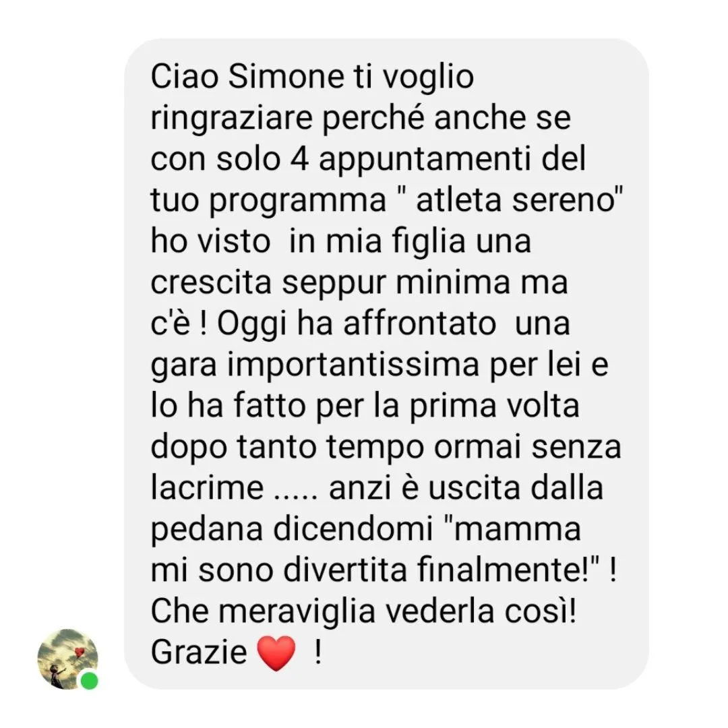Click the green online status dot
This screenshot has height=728, width=728.
click(89, 681)
